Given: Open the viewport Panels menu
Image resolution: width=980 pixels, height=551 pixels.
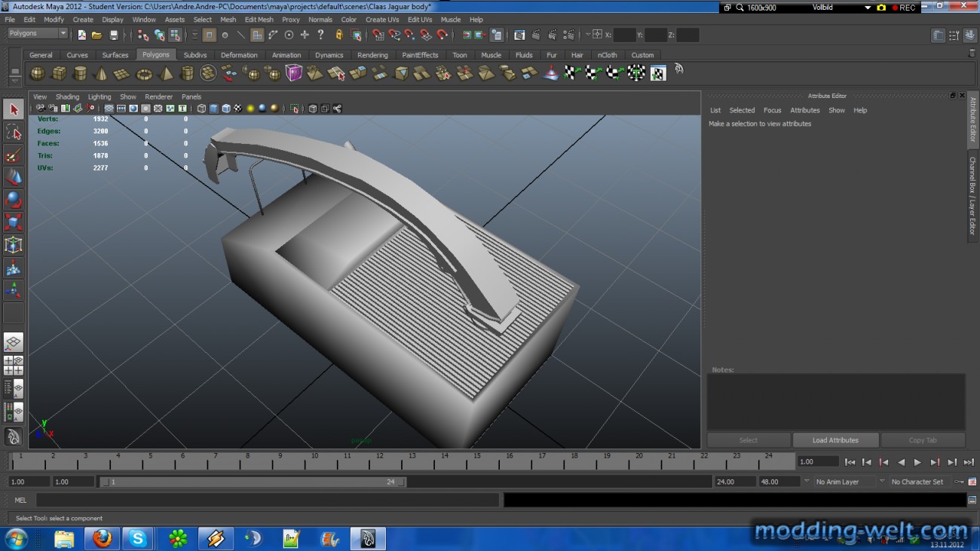Looking at the screenshot, I should (191, 96).
